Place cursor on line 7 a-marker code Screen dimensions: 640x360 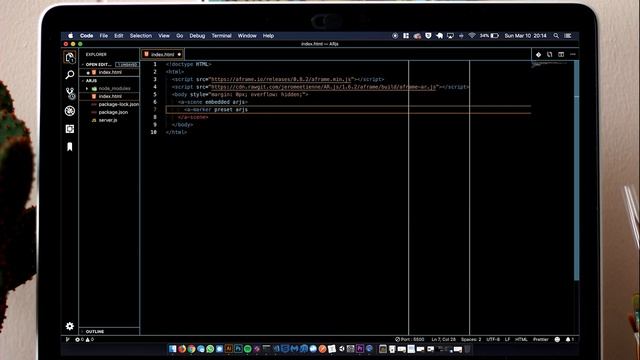[216, 109]
